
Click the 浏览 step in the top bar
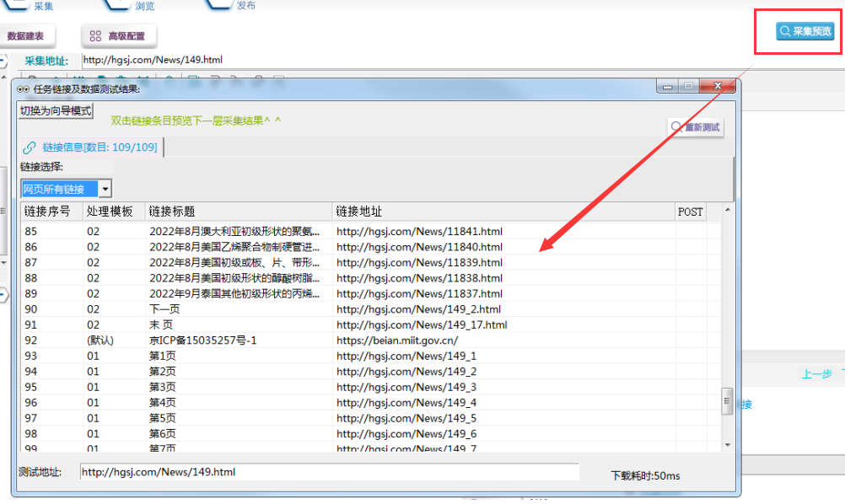[x=145, y=7]
